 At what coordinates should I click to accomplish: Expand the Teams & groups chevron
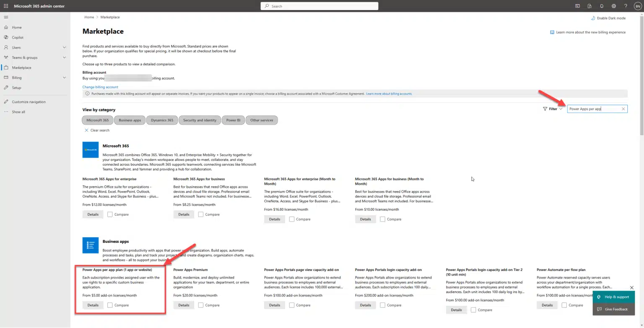click(x=64, y=57)
